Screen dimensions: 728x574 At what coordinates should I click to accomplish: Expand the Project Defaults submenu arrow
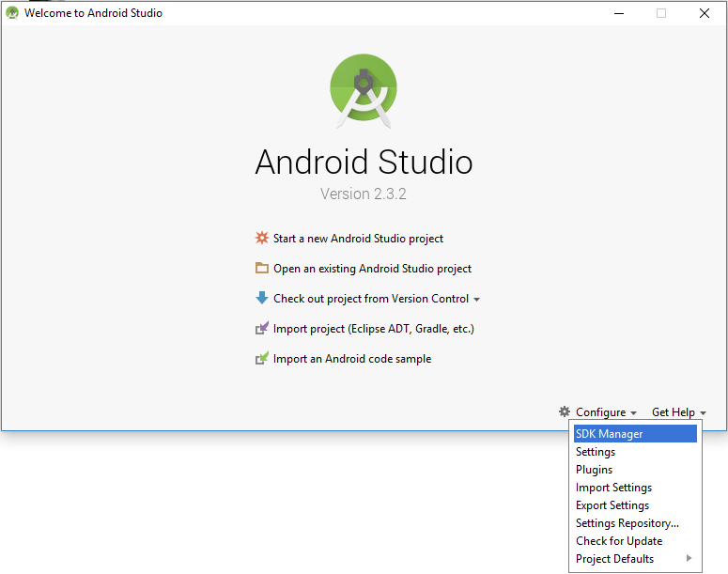pyautogui.click(x=689, y=558)
